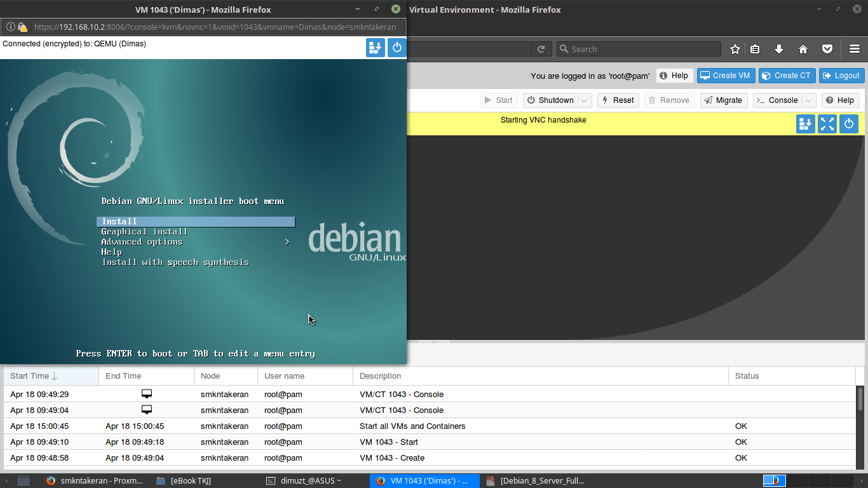Click power icon in Proxmox embedded console
The image size is (868, 488).
pyautogui.click(x=849, y=124)
